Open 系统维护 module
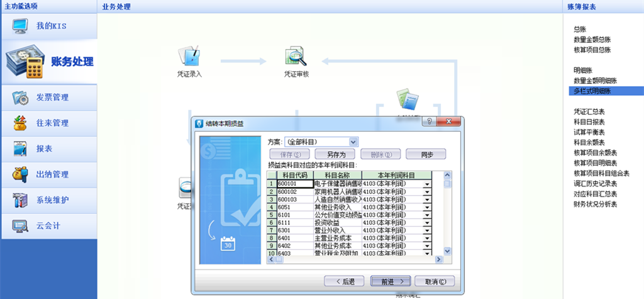The height and width of the screenshot is (299, 644). point(49,200)
